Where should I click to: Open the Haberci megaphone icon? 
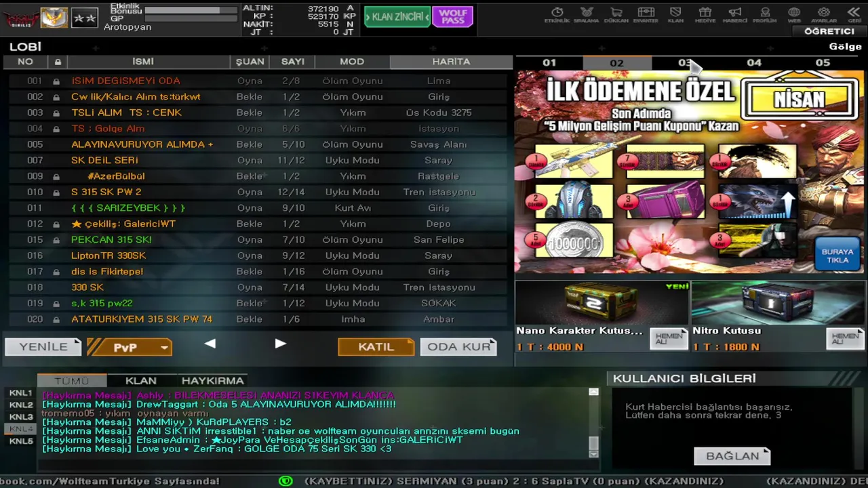735,15
